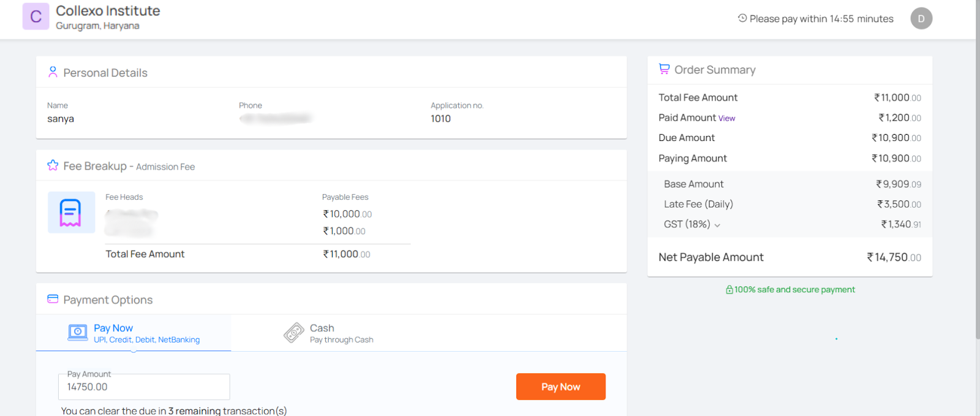Click the Collexo Institute logo icon
Viewport: 980px width, 416px height.
point(36,17)
